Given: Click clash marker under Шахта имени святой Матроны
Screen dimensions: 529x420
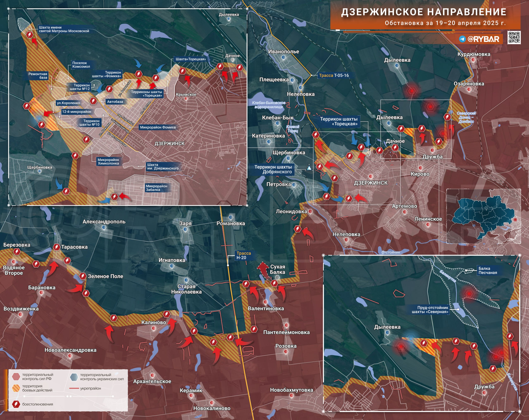Looking at the screenshot, I should (30, 34).
